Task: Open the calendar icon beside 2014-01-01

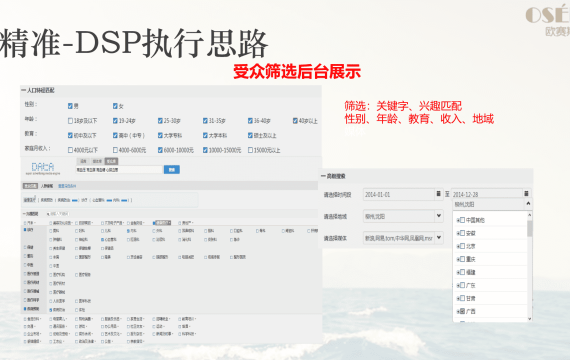Action: (x=438, y=194)
